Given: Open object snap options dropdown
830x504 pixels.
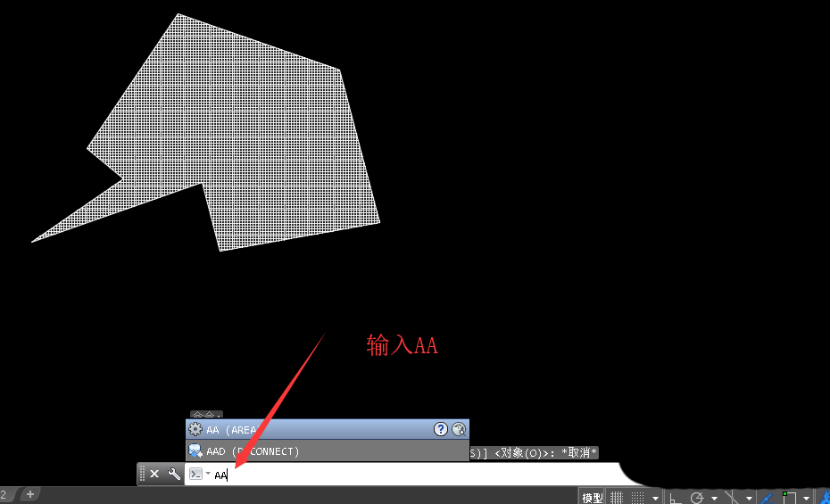Looking at the screenshot, I should pos(806,498).
